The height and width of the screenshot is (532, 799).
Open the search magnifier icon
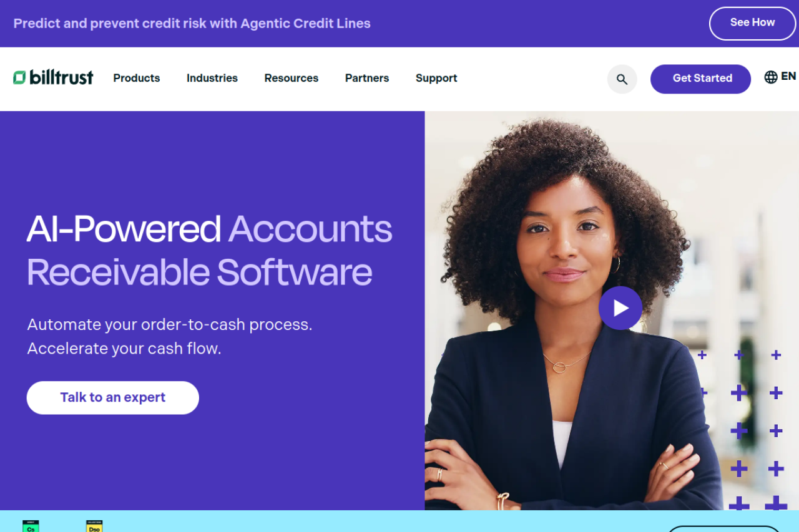622,79
